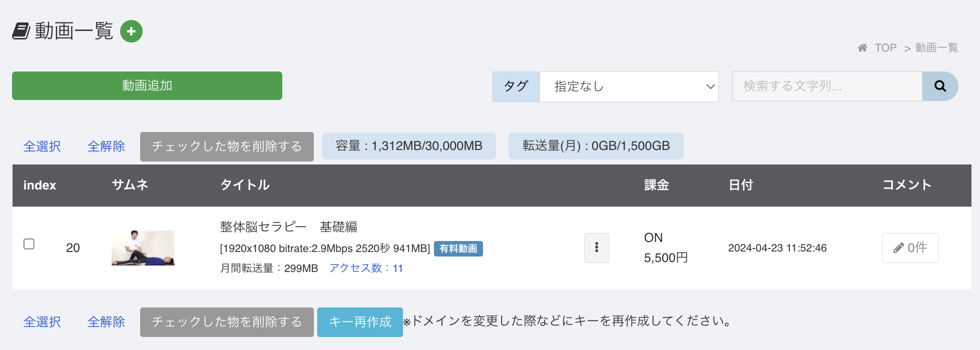The height and width of the screenshot is (350, 980).
Task: Click the book icon next to page title
Action: point(21,31)
